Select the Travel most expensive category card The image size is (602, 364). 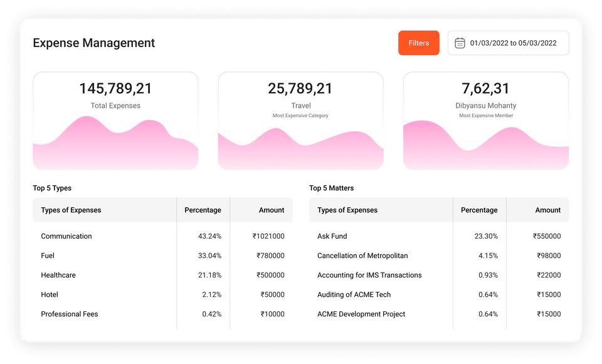[300, 120]
